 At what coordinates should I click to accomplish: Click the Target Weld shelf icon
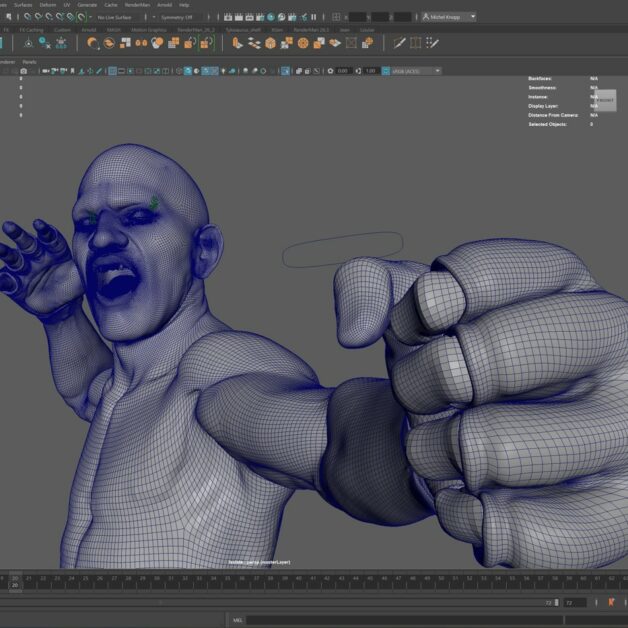tap(416, 43)
